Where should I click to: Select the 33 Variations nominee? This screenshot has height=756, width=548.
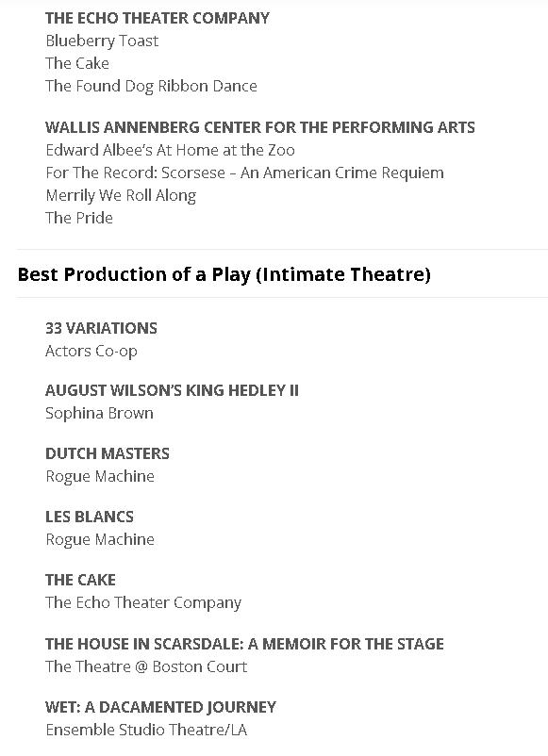pyautogui.click(x=101, y=328)
